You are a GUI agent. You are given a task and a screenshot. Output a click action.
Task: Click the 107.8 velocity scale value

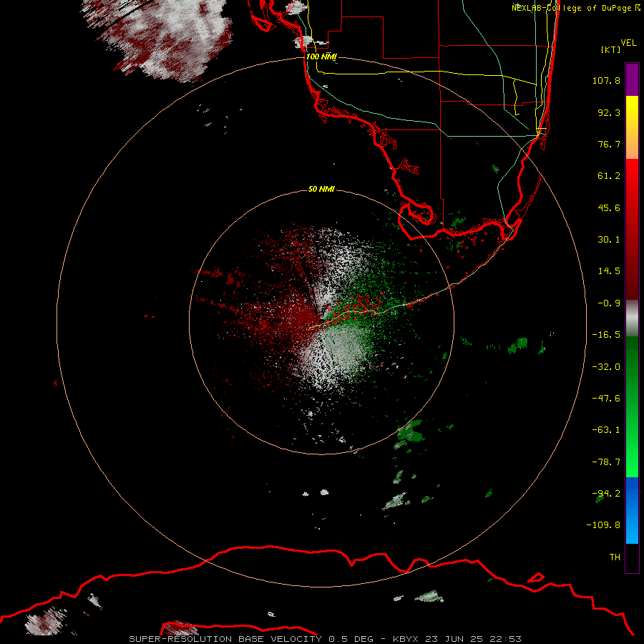coord(606,80)
